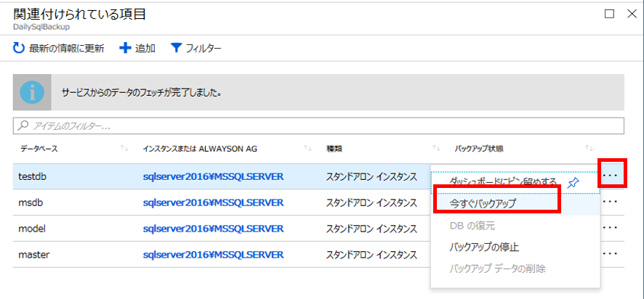Click the データベース column header text
This screenshot has width=644, height=299.
point(39,149)
